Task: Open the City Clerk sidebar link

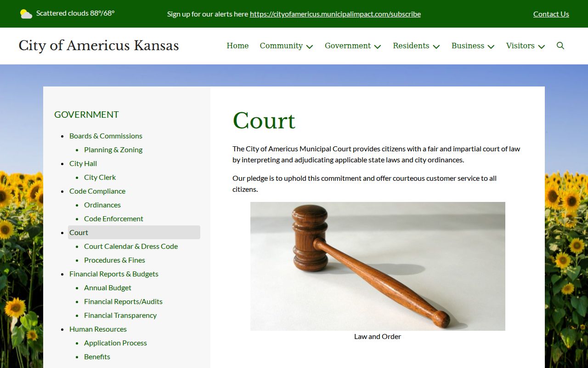Action: click(100, 177)
